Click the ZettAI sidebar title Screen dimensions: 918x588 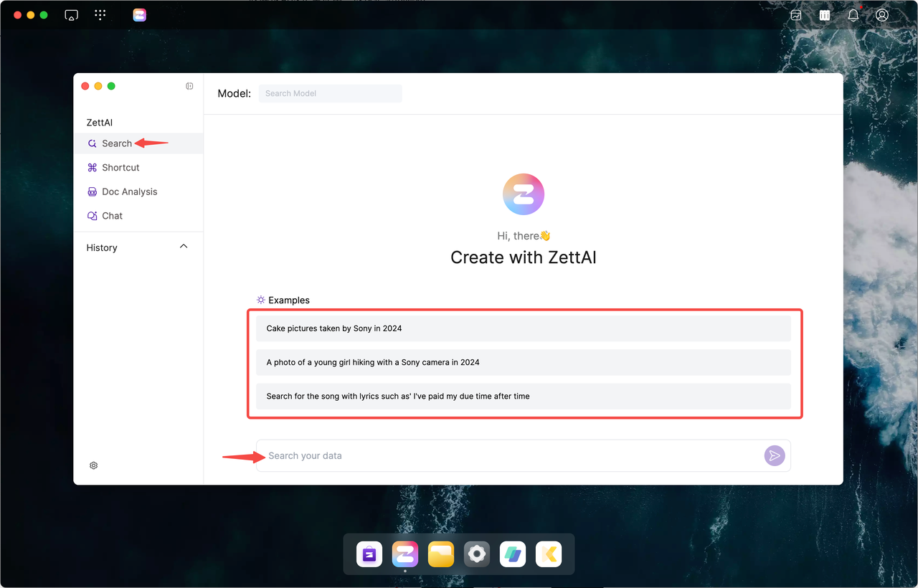click(100, 123)
